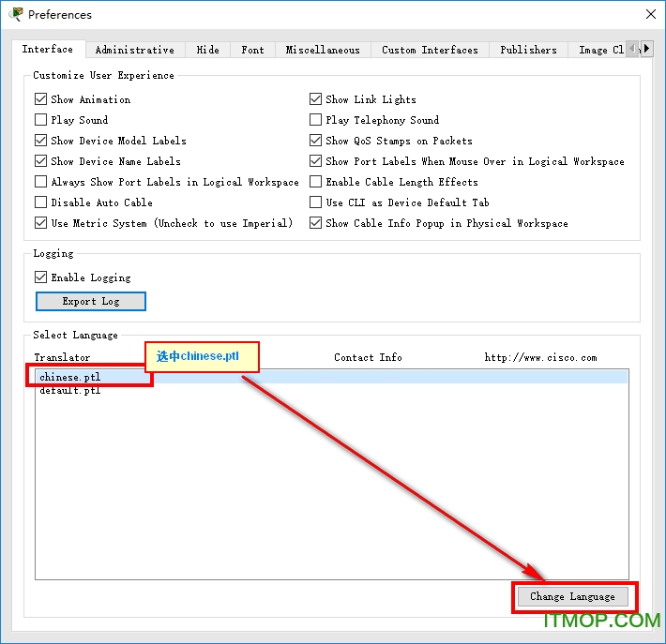Screen dimensions: 666x644
Task: Click the http://www.cisco.com column text
Action: (540, 357)
